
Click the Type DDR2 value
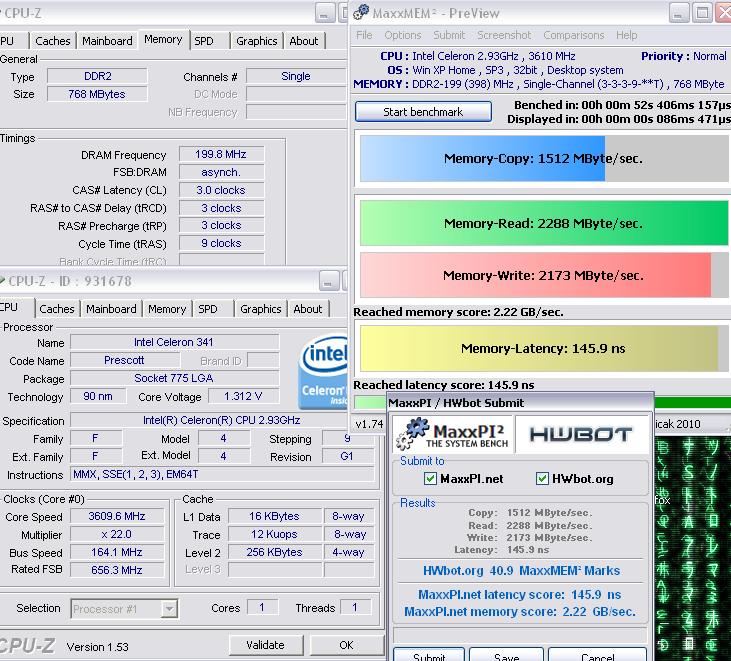(97, 76)
